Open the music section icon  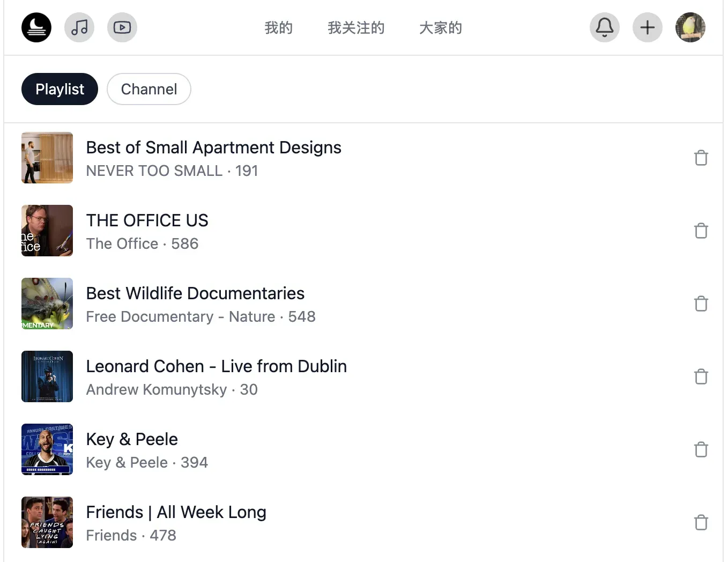pos(79,27)
